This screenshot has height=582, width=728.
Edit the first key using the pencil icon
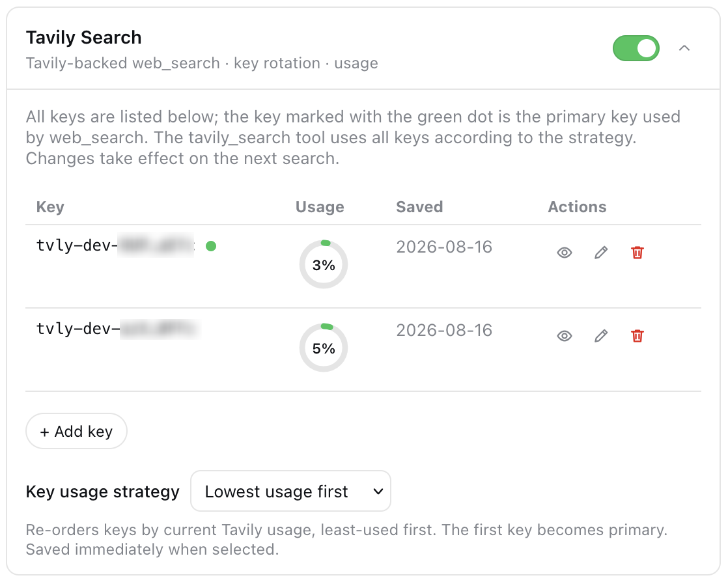601,253
